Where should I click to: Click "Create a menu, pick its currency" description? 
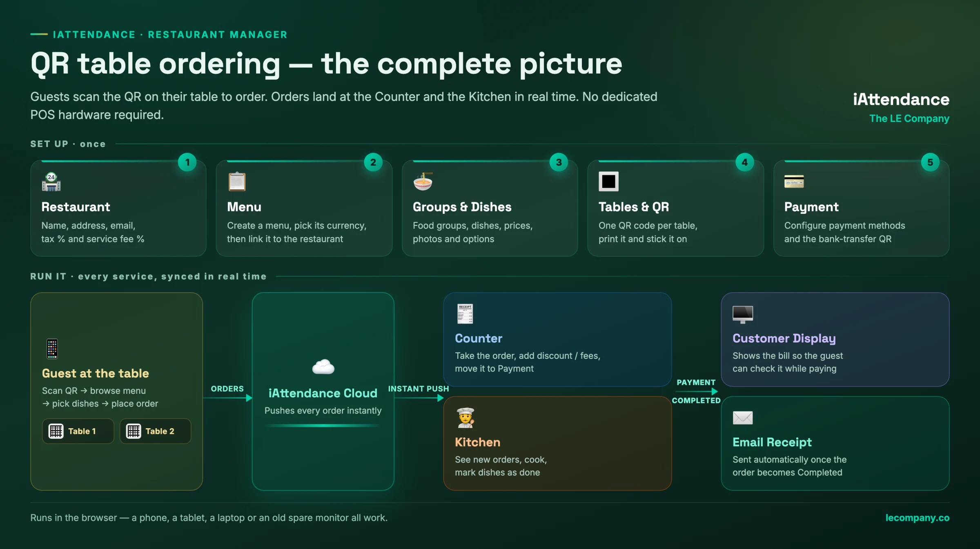(x=296, y=232)
